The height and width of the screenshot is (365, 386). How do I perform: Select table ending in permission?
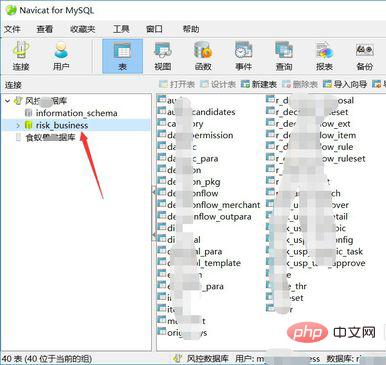(200, 135)
